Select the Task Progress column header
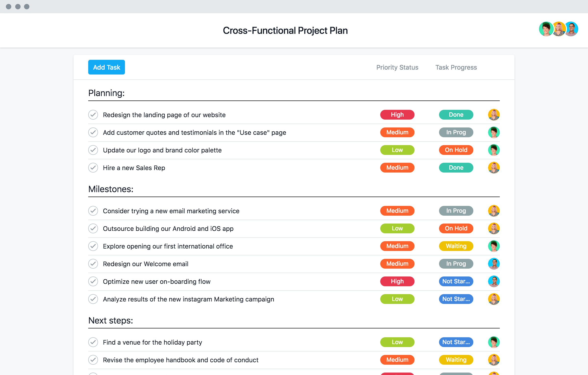 [x=456, y=67]
